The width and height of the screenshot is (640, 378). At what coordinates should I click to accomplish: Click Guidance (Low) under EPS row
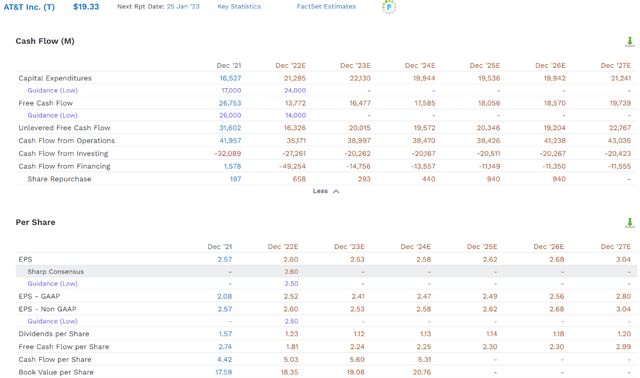[x=53, y=283]
